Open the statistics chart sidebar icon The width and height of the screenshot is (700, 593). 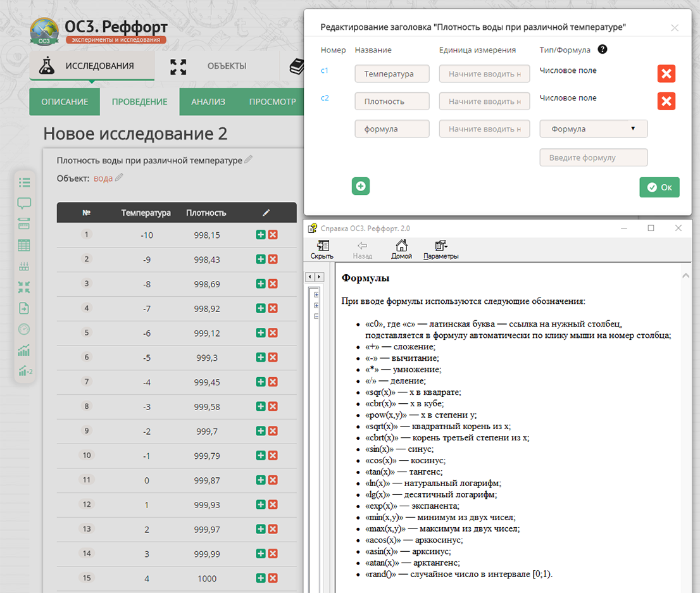pyautogui.click(x=25, y=350)
